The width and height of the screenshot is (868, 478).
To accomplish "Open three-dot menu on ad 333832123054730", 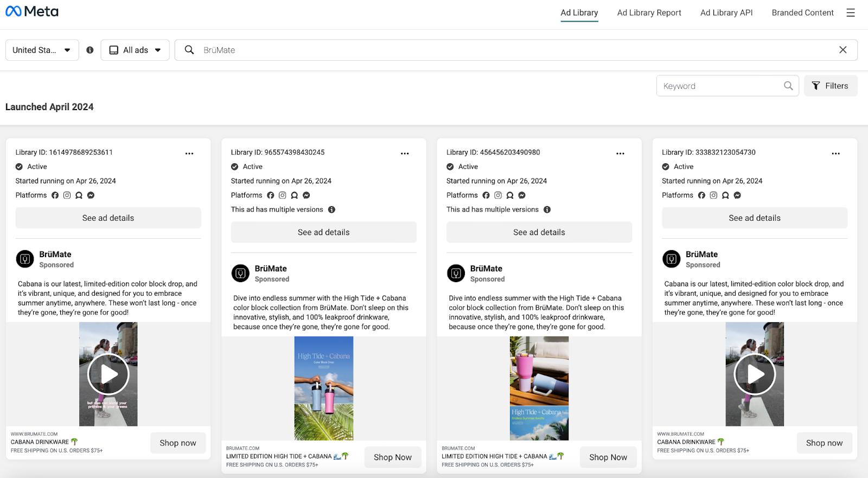I will point(835,154).
